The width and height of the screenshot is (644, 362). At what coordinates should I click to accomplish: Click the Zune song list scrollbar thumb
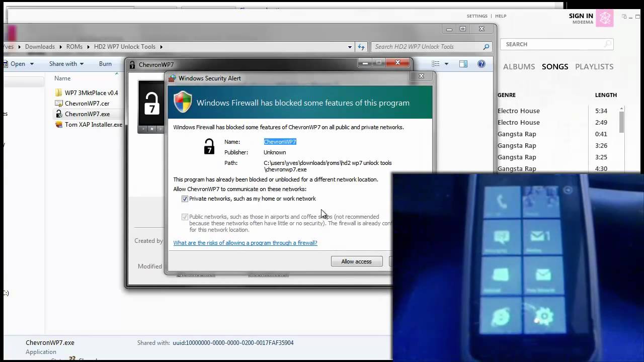(622, 122)
